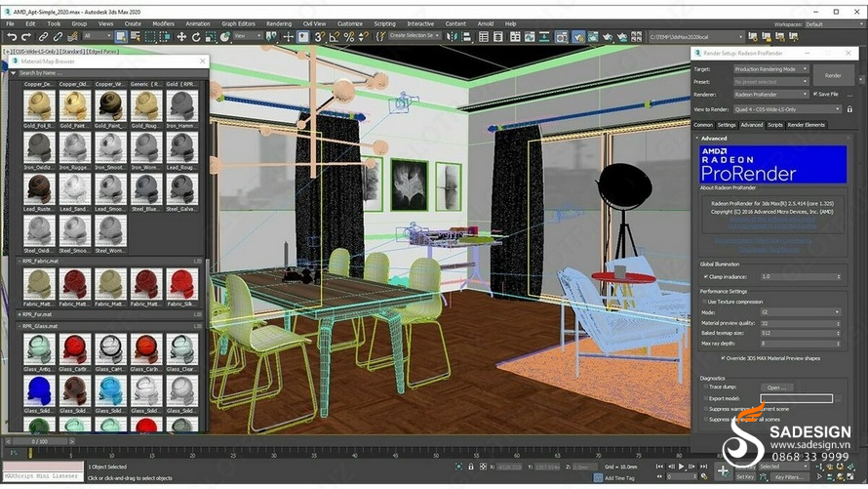Viewport: 868px width, 489px height.
Task: Click the Set Key button
Action: coord(745,477)
